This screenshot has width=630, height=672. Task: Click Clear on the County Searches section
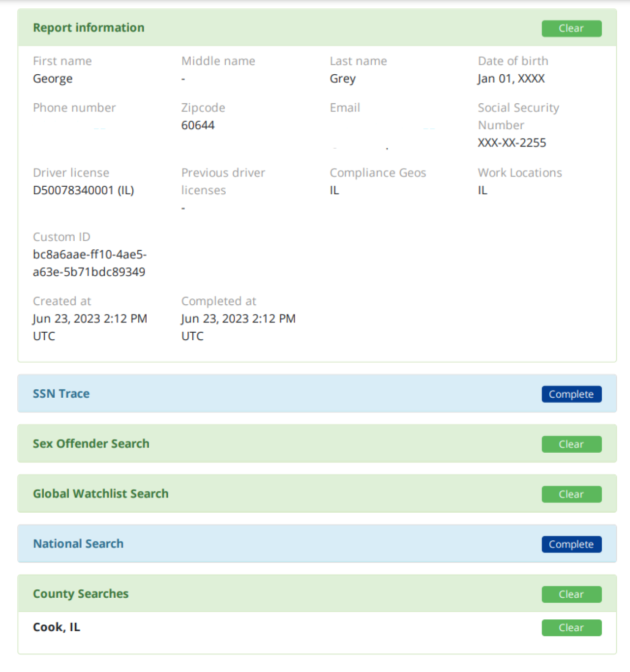point(571,594)
